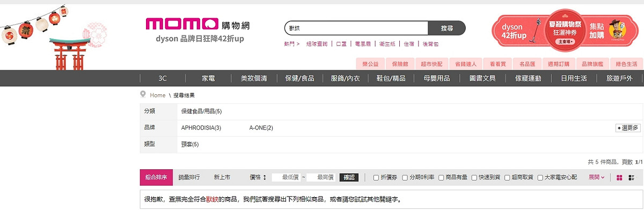This screenshot has height=210, width=644.
Task: Open 圖書文具 category menu
Action: (482, 78)
